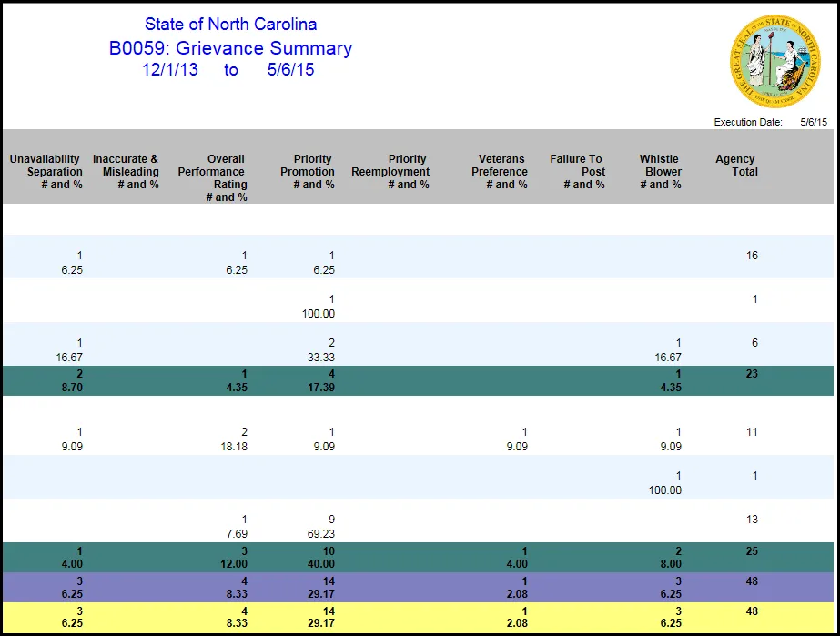This screenshot has height=636, width=840.
Task: Click the 'State of North Carolina' title
Action: point(230,25)
